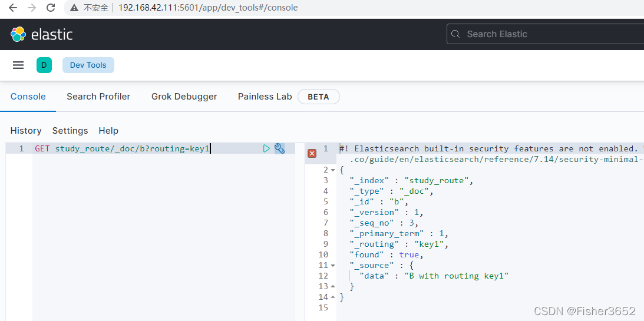The image size is (644, 321).
Task: Switch to the Search Profiler tab
Action: pos(98,97)
